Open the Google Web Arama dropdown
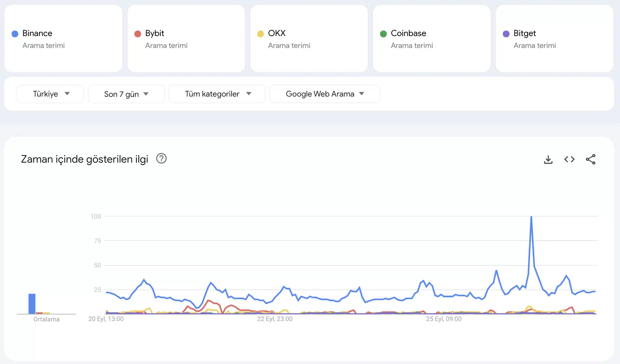Screen dimensions: 620x364 pyautogui.click(x=325, y=94)
